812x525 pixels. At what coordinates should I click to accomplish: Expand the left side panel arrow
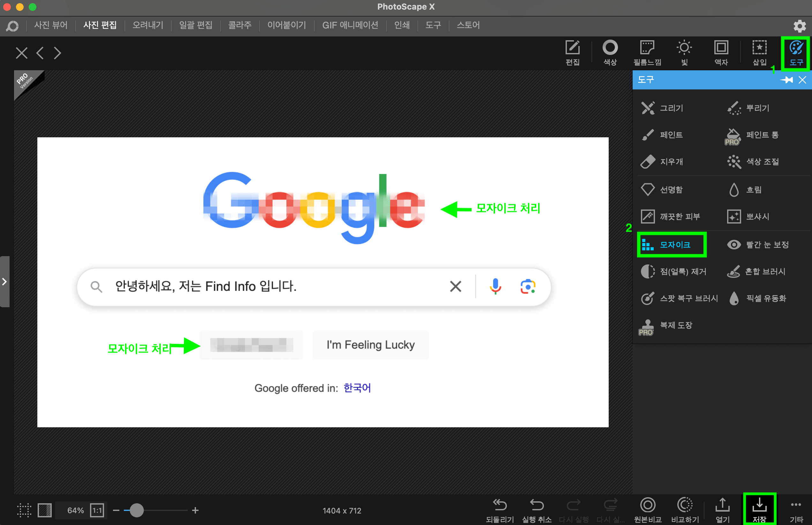5,281
